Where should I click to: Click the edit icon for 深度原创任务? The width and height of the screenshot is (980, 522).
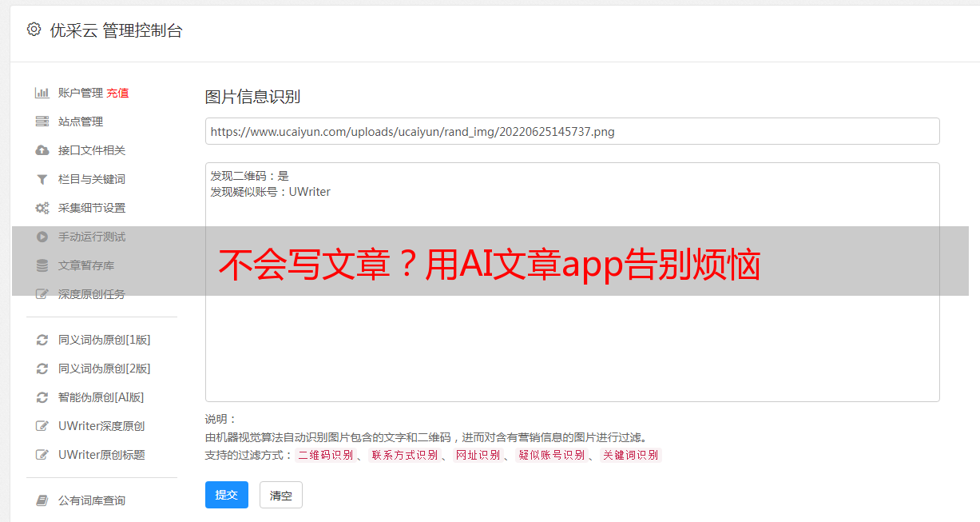coord(42,294)
